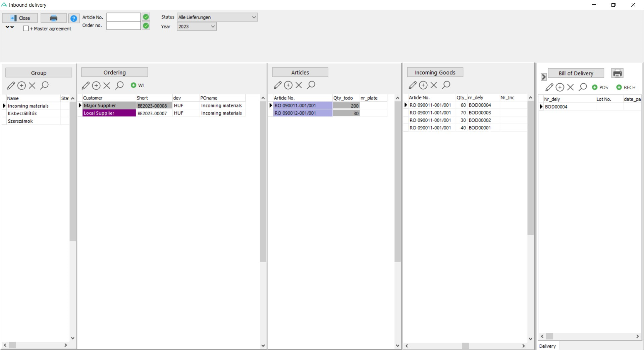Screen dimensions: 644x350
Task: Click the green POS add button
Action: coord(600,87)
